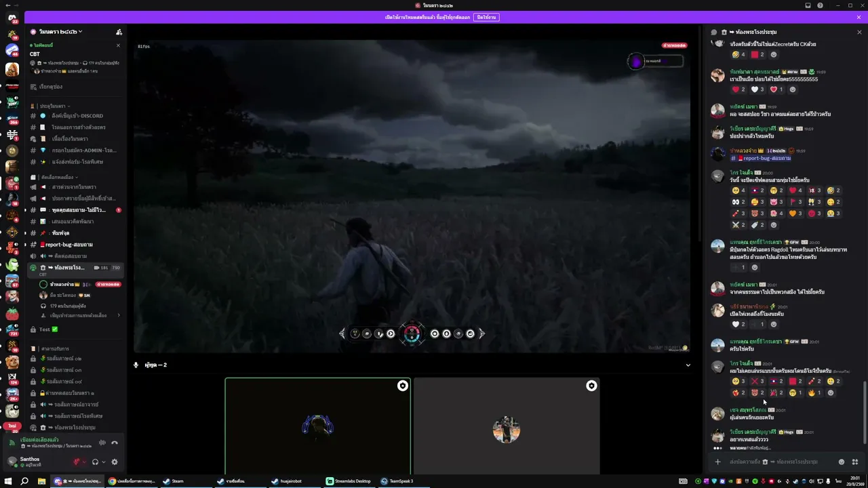Add reaction to the 5555555555 message

[x=793, y=89]
